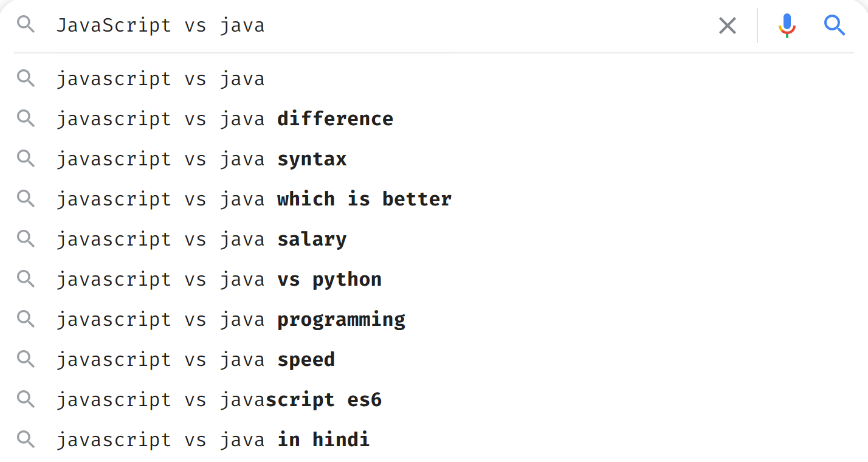Screen dimensions: 868x462
Task: Click magnifier icon beside 'speed' suggestion
Action: coord(26,359)
